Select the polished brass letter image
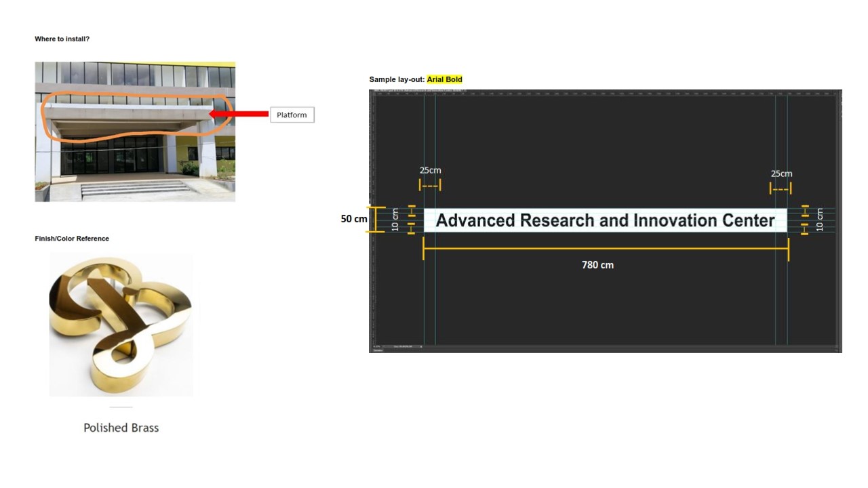868x488 pixels. tap(121, 324)
